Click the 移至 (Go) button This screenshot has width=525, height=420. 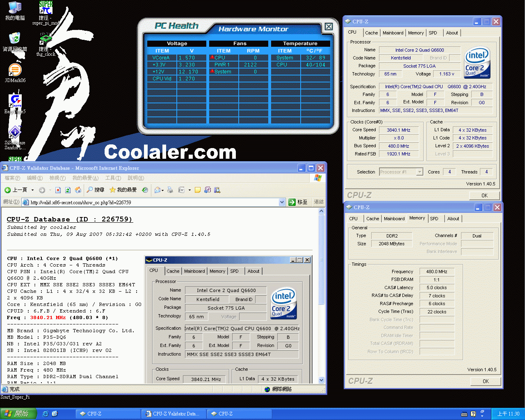click(x=298, y=202)
